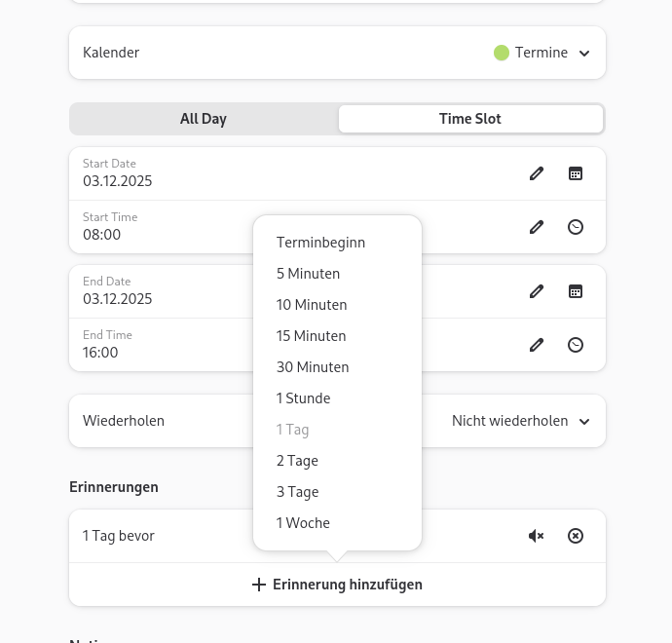Click Erinnerung hinzufügen button
Screen dimensions: 672x643
337,585
